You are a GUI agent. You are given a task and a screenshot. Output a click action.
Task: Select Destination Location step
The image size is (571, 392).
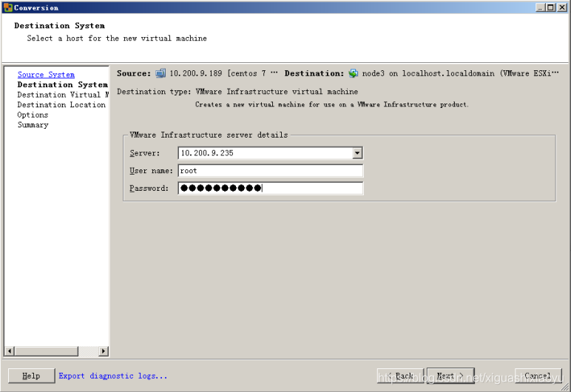click(x=61, y=105)
